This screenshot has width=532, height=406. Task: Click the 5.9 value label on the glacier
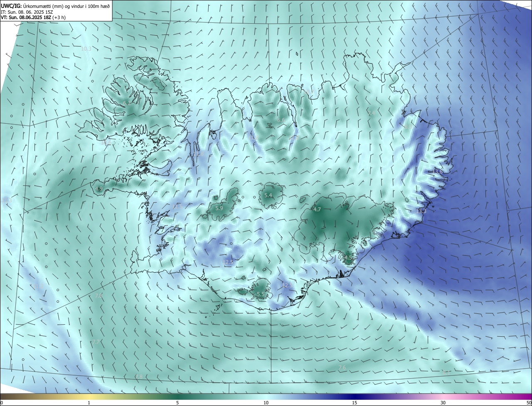(219, 208)
